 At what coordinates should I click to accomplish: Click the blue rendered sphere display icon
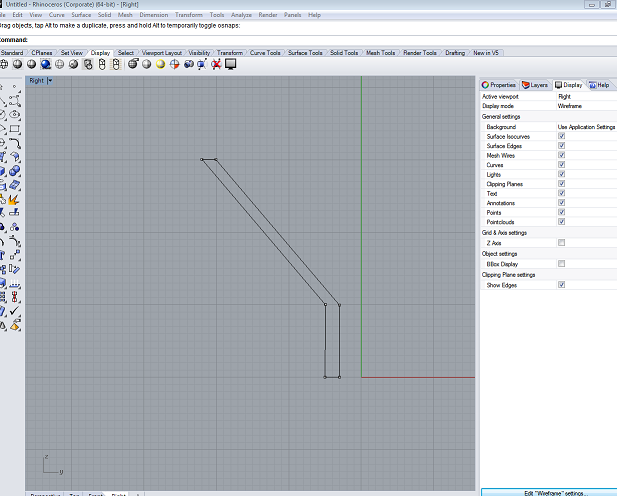click(x=46, y=64)
